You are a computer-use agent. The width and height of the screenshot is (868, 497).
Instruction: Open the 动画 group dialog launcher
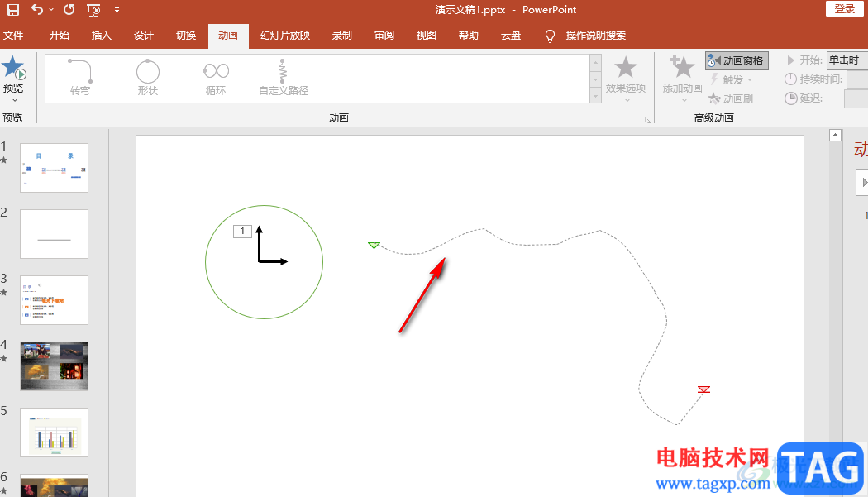tap(647, 119)
